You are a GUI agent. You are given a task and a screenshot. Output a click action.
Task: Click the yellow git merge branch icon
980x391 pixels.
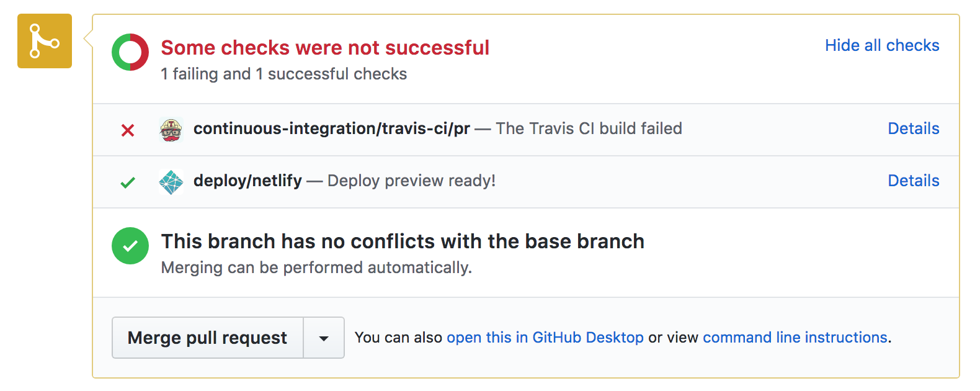pos(45,41)
